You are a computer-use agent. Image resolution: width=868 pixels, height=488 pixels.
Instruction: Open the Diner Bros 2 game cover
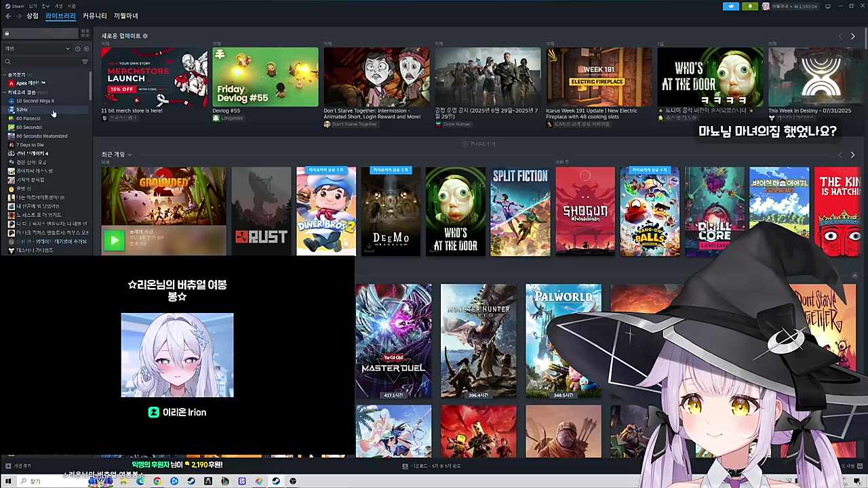tap(326, 211)
